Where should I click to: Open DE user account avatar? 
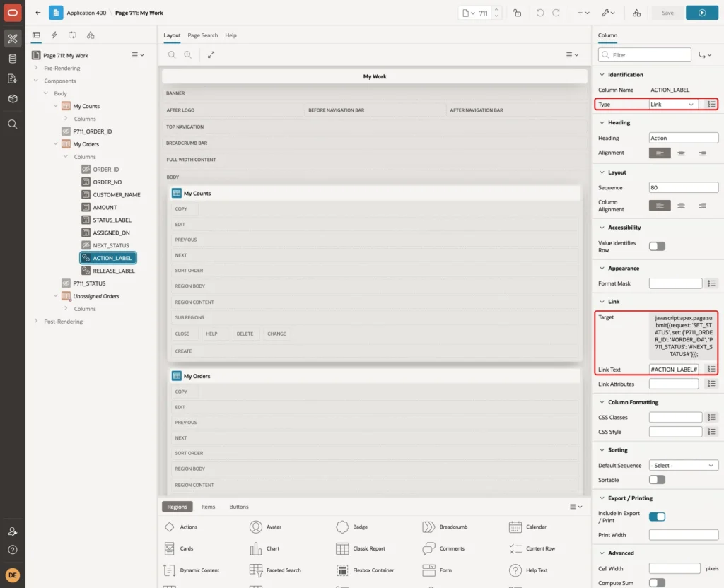click(x=13, y=575)
